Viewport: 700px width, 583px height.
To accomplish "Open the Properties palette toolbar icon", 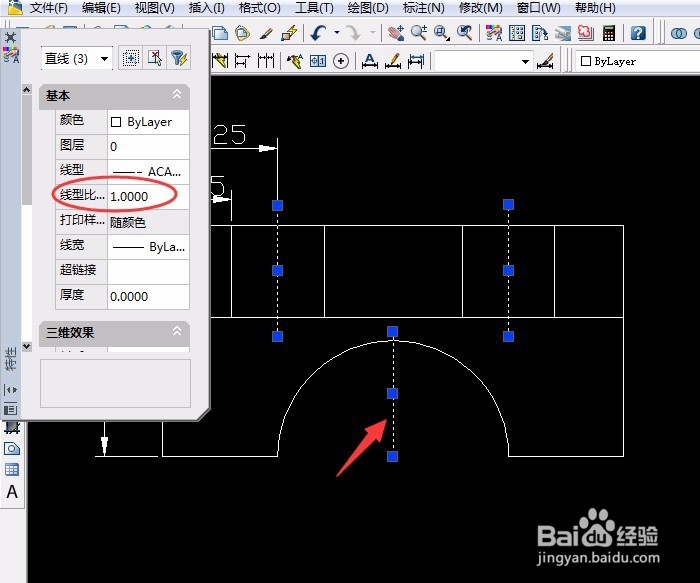I will click(x=494, y=33).
